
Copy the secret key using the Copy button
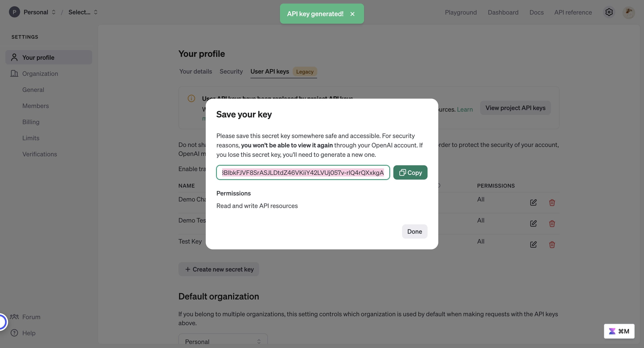tap(410, 172)
